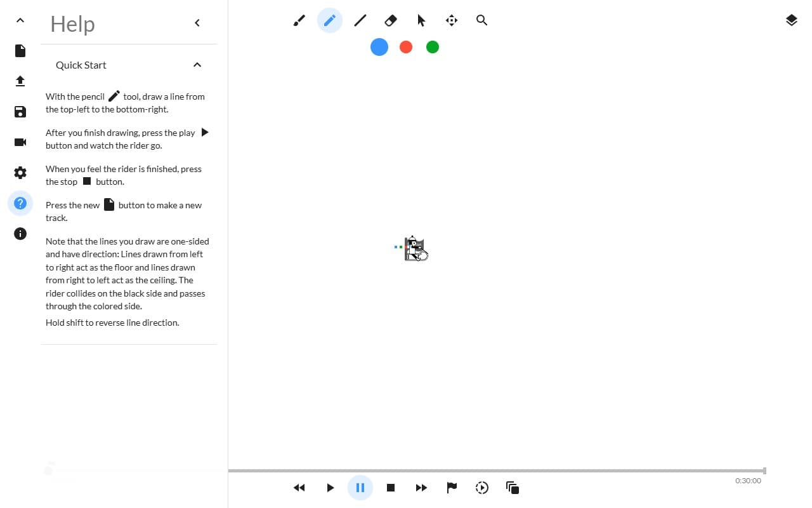This screenshot has height=508, width=812.
Task: Click the Save floppy disk icon
Action: pos(20,112)
